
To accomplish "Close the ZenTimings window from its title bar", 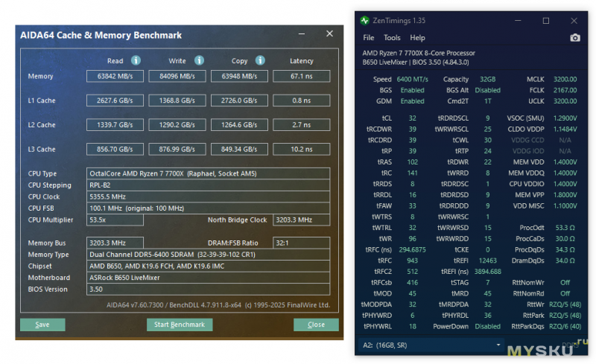I will (x=574, y=21).
